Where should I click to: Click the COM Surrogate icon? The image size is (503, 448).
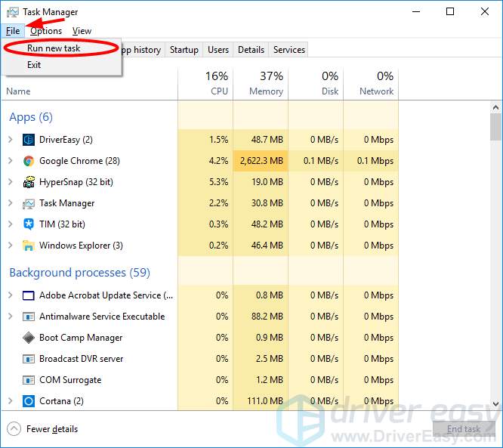tap(29, 380)
